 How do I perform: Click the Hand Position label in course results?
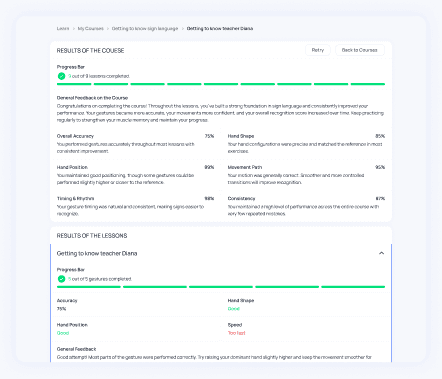pyautogui.click(x=72, y=167)
